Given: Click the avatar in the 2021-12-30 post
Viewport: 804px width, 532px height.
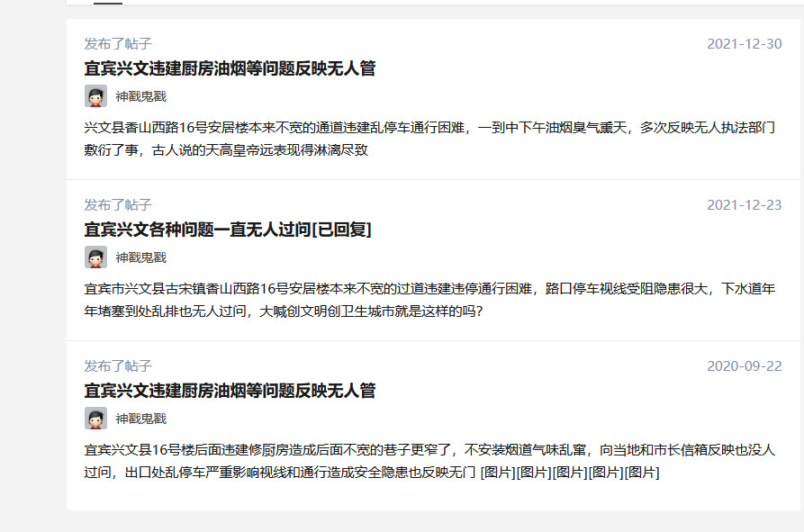Looking at the screenshot, I should coord(95,96).
